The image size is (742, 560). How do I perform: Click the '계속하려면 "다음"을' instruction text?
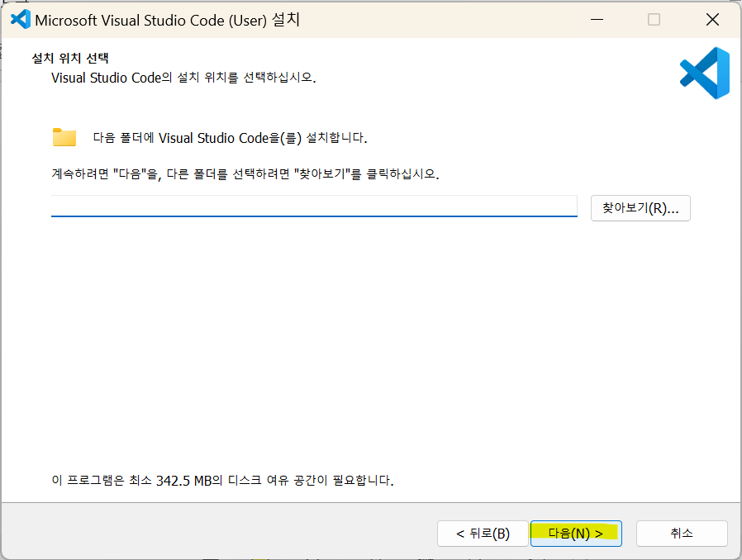(245, 173)
